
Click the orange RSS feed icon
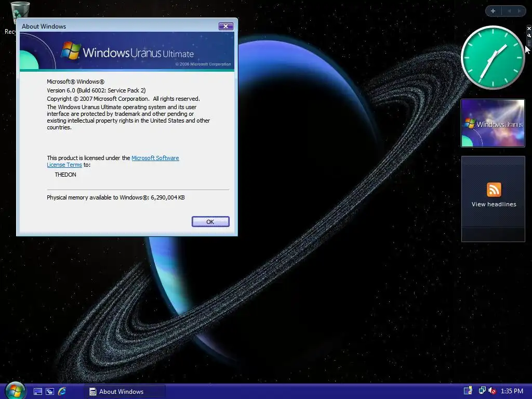[x=494, y=189]
